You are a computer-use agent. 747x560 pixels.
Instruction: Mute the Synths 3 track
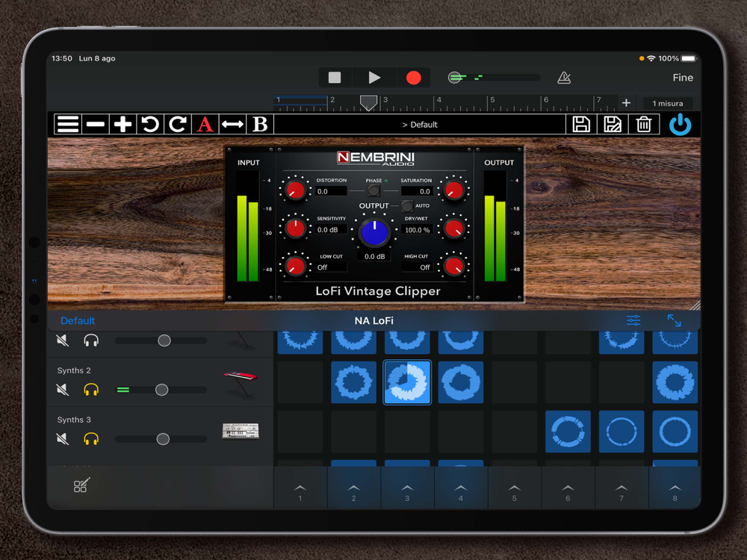[63, 438]
